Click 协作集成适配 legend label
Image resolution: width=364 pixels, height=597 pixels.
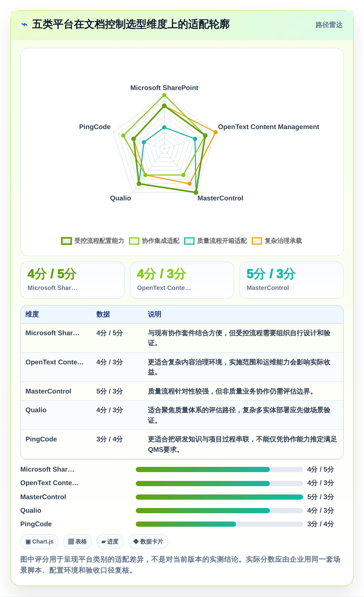[161, 241]
